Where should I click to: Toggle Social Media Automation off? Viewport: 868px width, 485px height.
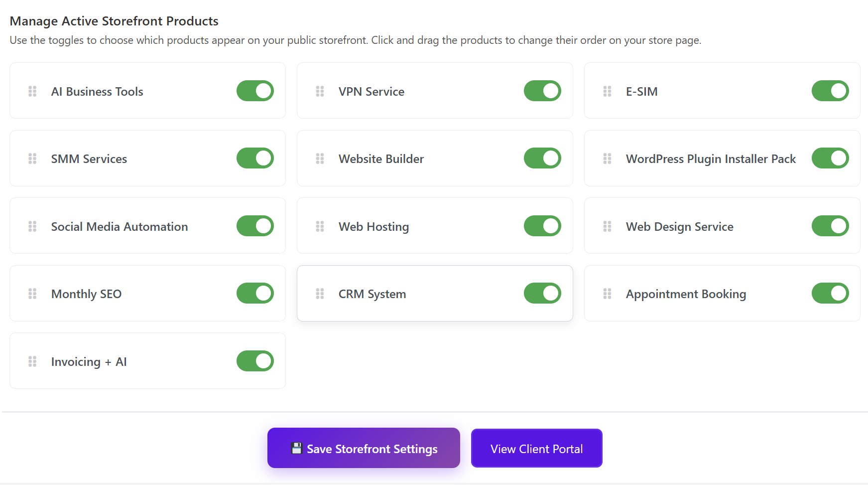point(255,226)
